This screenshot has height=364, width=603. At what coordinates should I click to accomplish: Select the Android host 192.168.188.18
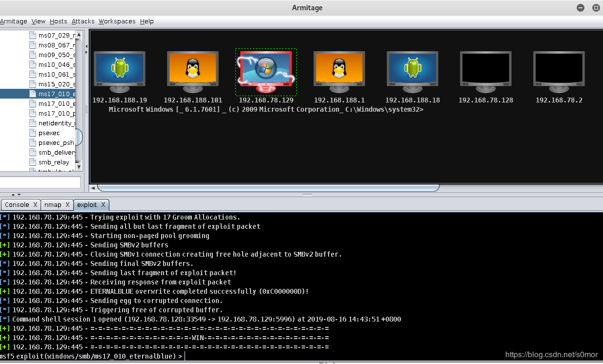coord(413,72)
